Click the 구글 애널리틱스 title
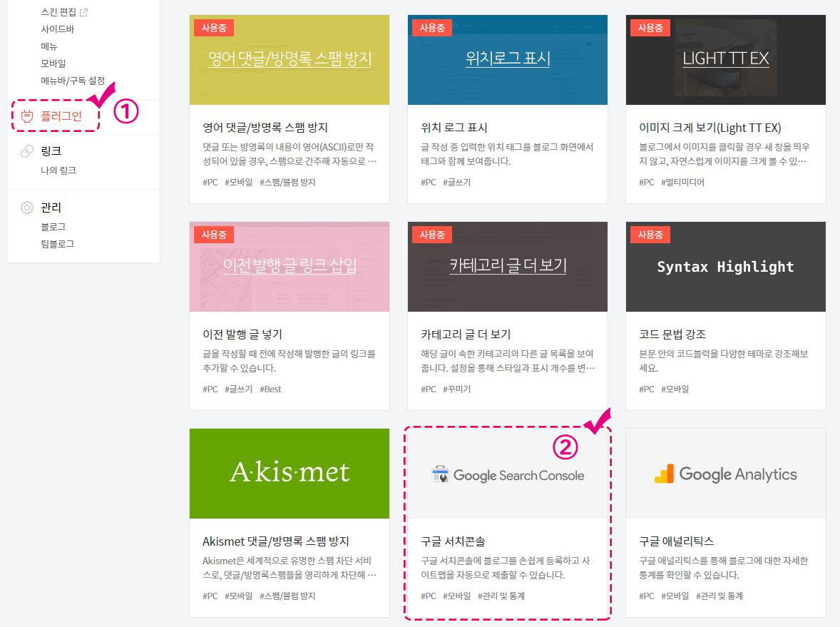 pos(676,541)
